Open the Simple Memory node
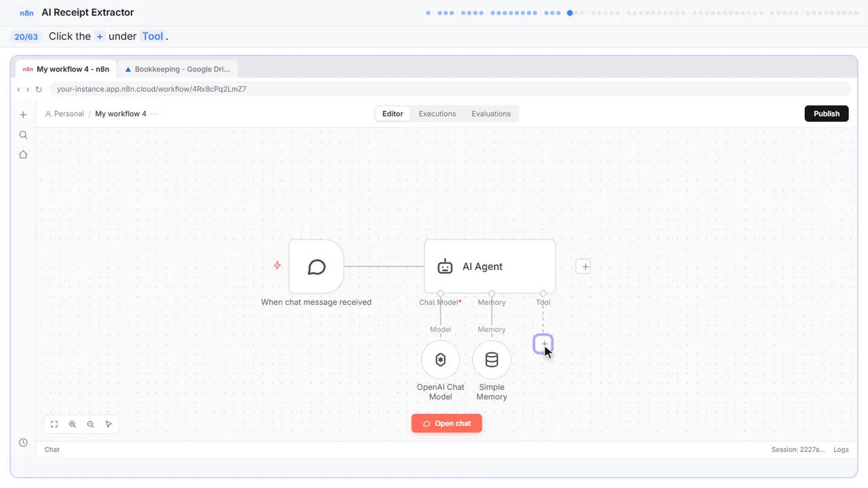Screen dimensions: 868x488 (x=492, y=360)
